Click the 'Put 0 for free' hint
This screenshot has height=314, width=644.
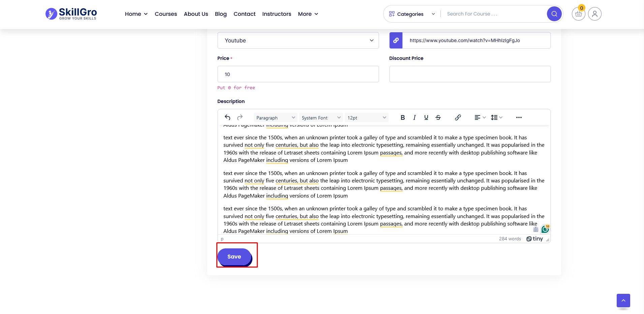[x=236, y=88]
